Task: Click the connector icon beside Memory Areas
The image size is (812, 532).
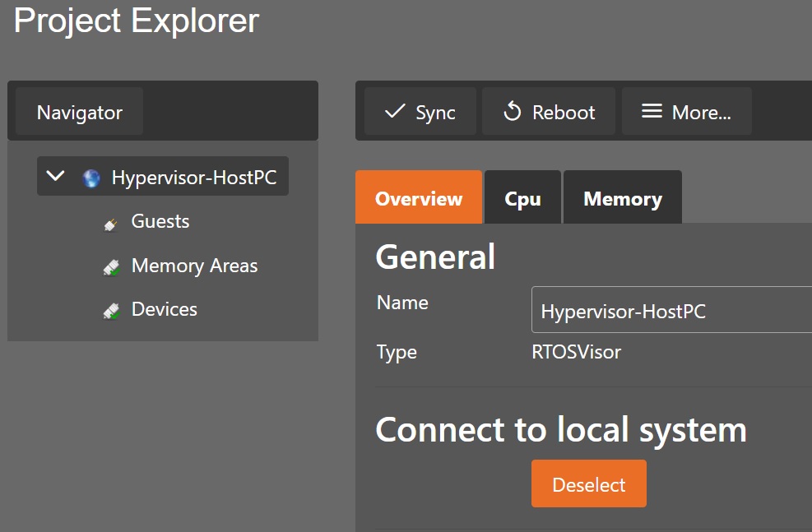Action: click(x=110, y=265)
